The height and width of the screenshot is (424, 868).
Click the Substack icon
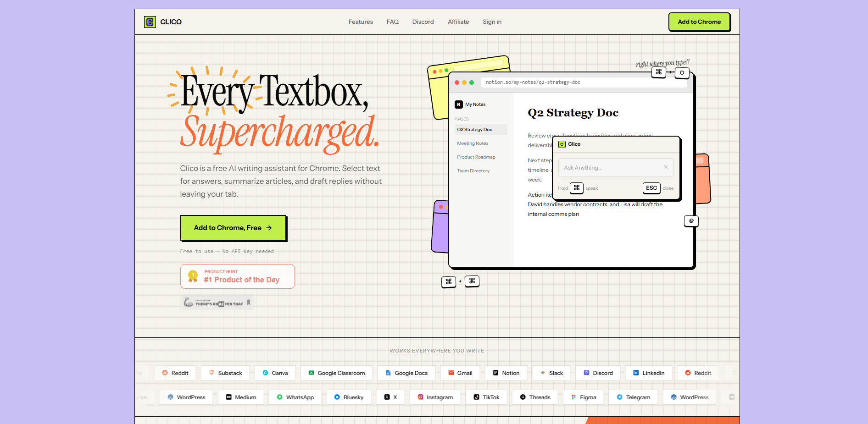tap(211, 373)
